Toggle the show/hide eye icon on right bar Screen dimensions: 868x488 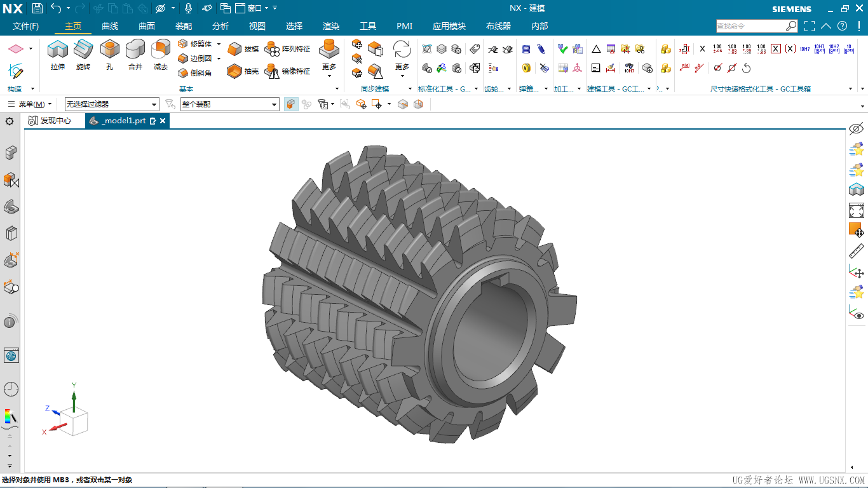click(x=857, y=129)
